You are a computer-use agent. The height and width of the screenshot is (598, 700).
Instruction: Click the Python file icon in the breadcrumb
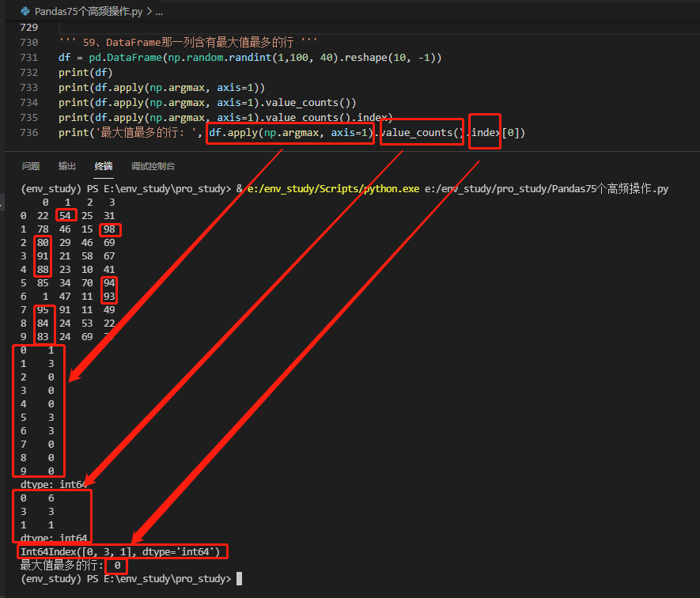click(x=25, y=11)
